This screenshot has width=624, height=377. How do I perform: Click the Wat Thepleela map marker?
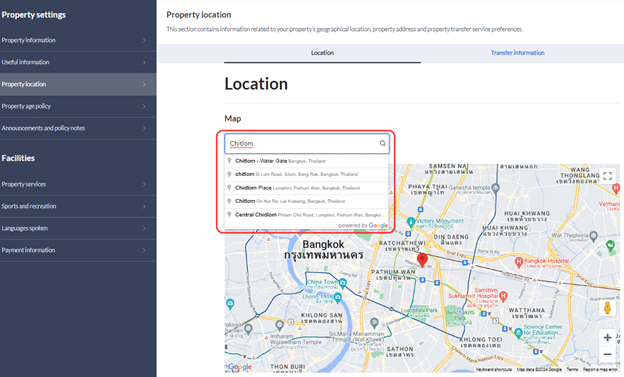594,236
